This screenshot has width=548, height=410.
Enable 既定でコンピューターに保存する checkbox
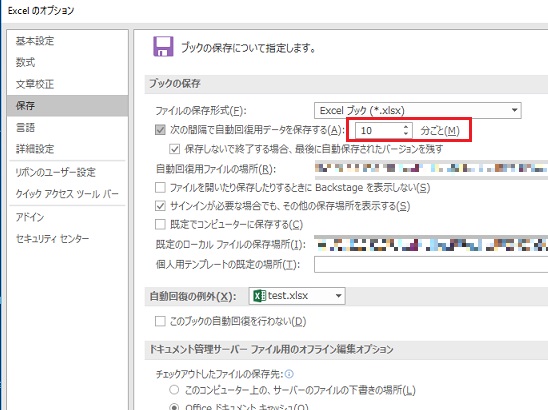coord(160,224)
